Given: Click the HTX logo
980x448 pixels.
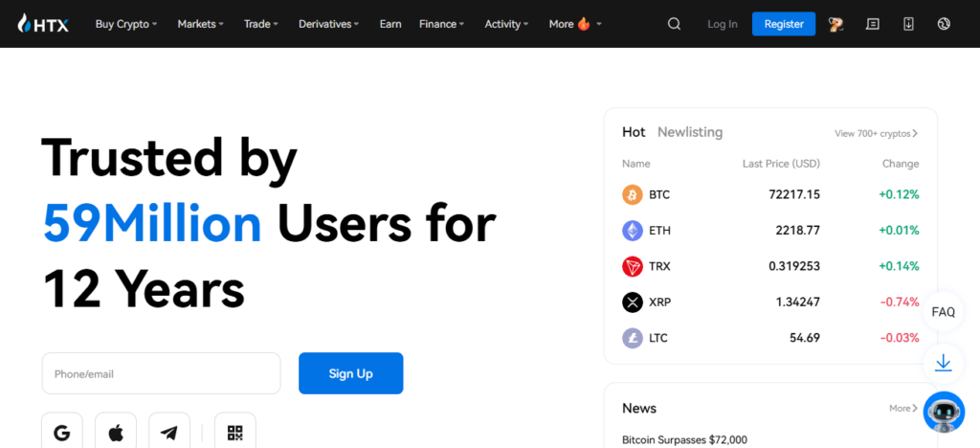Looking at the screenshot, I should [43, 24].
